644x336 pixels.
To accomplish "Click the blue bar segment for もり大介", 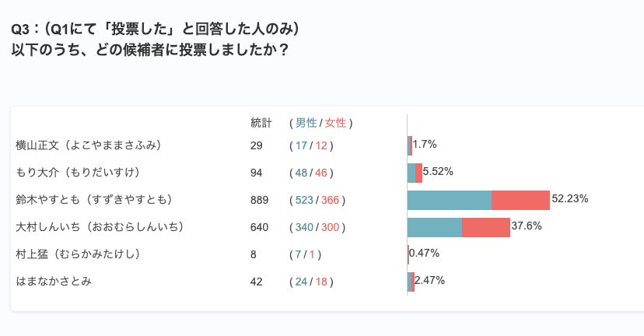I will coord(411,173).
